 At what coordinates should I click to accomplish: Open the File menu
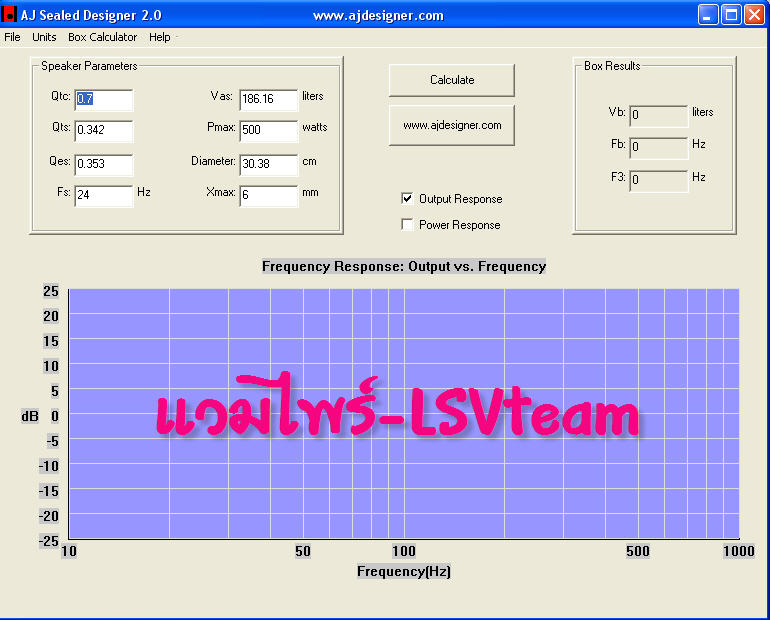(12, 37)
